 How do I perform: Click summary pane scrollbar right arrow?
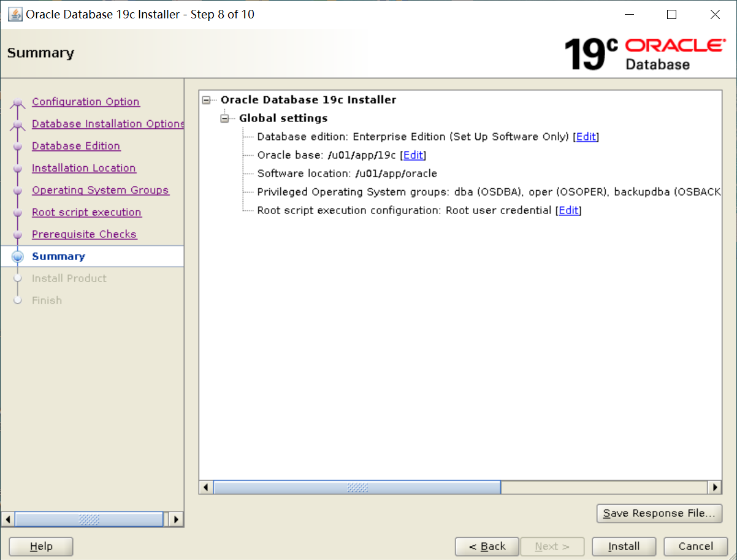[x=714, y=487]
